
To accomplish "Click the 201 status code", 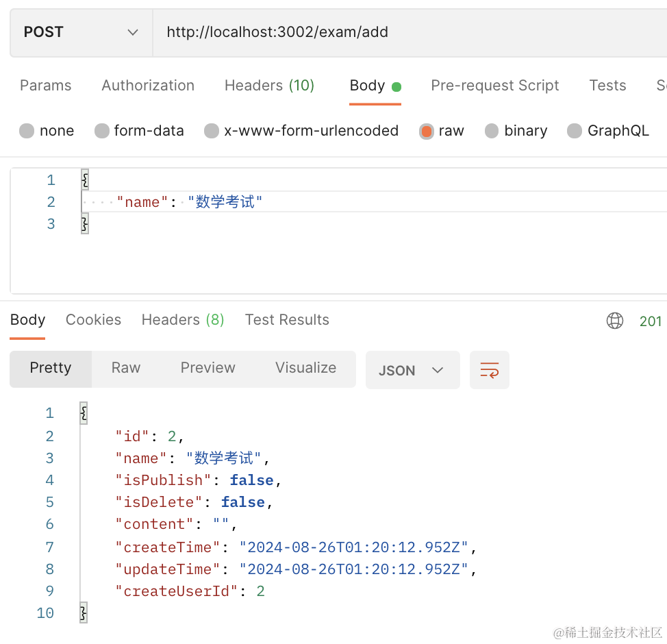I will [x=650, y=321].
